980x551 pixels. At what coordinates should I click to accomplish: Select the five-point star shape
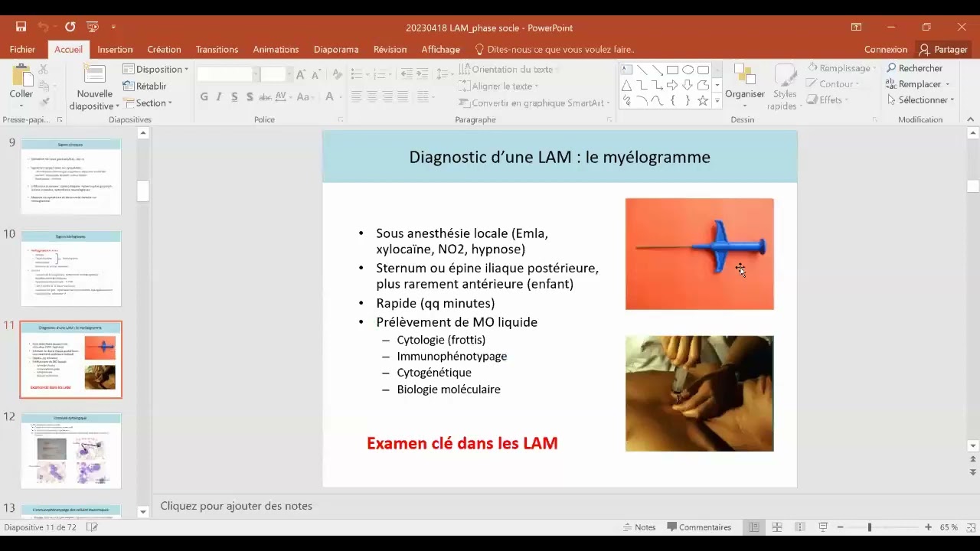pyautogui.click(x=703, y=100)
